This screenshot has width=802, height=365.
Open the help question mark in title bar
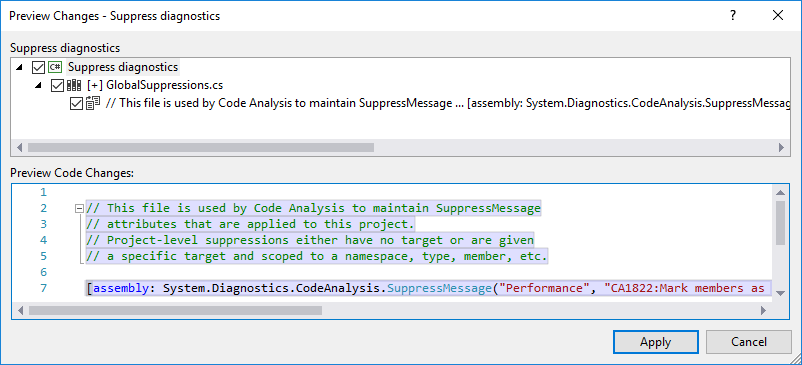733,15
